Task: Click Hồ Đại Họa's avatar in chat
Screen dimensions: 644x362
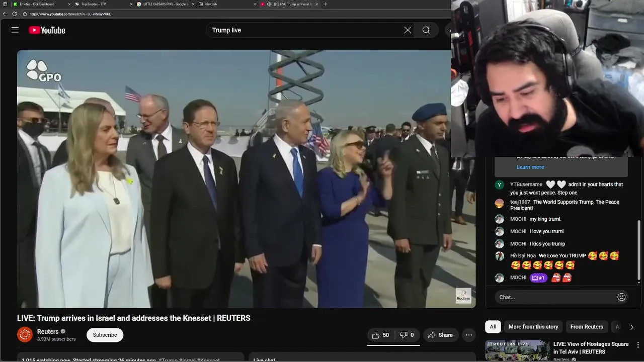Action: pyautogui.click(x=499, y=256)
